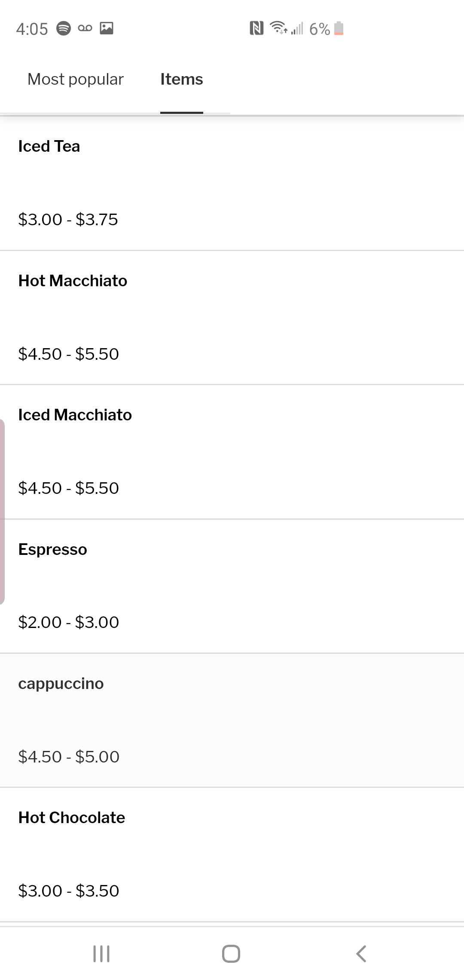Tap the Wi-Fi signal icon
This screenshot has height=980, width=464.
279,28
